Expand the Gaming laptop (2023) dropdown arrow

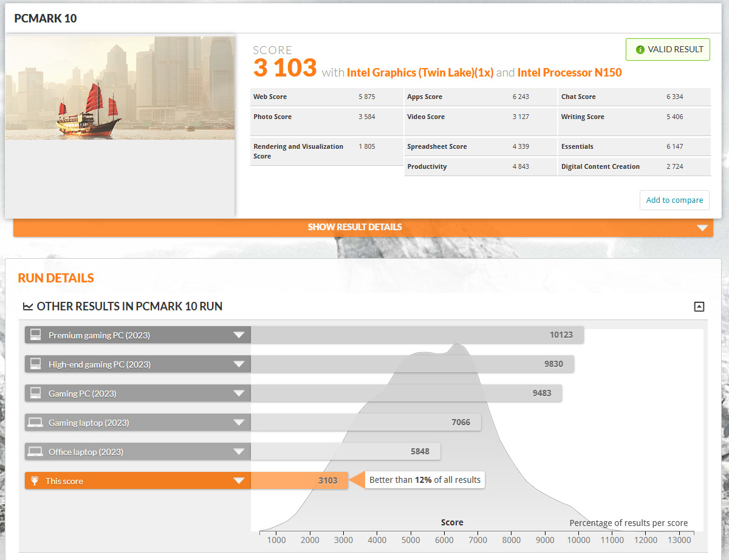point(239,423)
